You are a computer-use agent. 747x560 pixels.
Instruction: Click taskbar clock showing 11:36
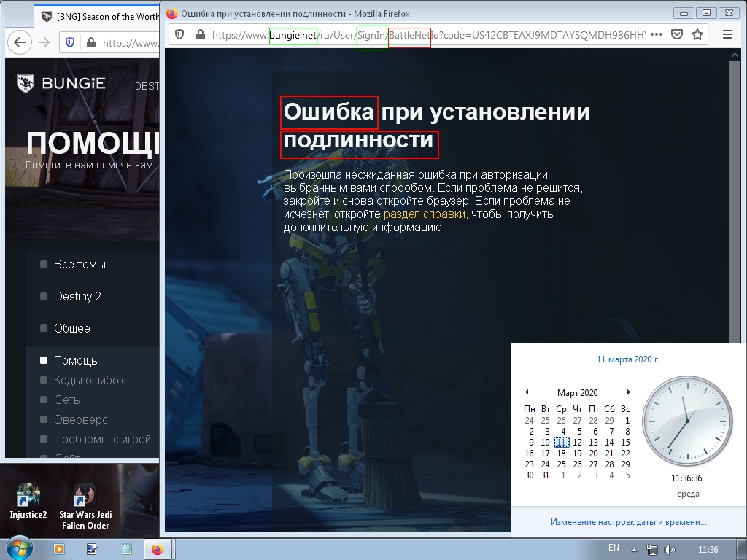click(708, 550)
